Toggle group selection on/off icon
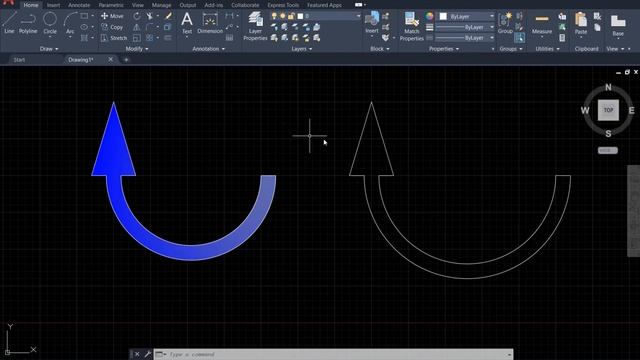Image resolution: width=640 pixels, height=360 pixels. (519, 38)
